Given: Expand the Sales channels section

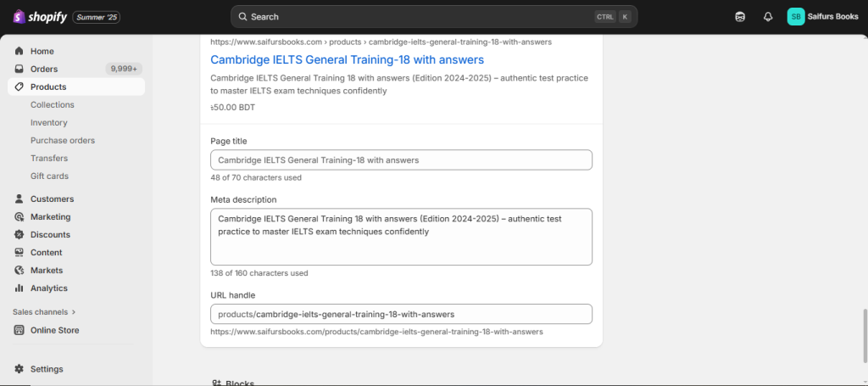Looking at the screenshot, I should tap(44, 311).
